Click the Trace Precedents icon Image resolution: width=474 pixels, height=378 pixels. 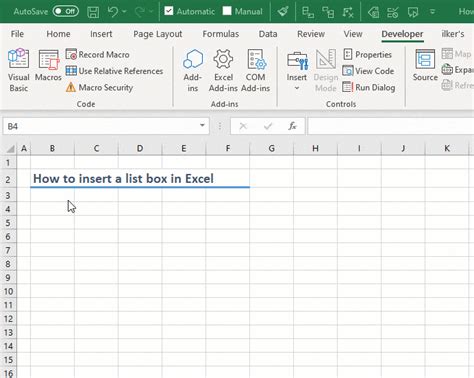[308, 12]
